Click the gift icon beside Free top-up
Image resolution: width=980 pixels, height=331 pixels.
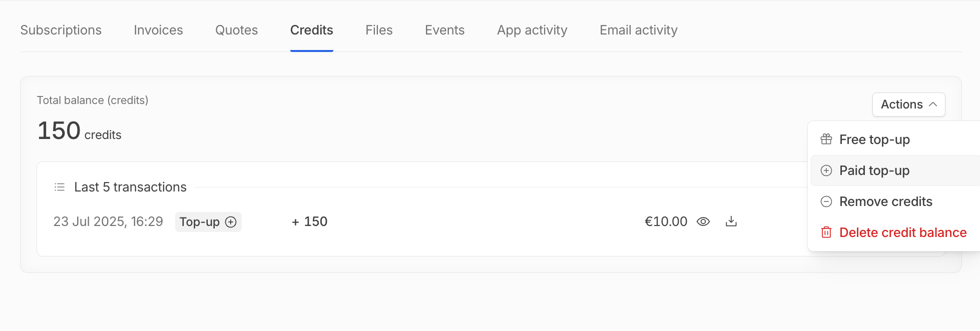[x=826, y=139]
